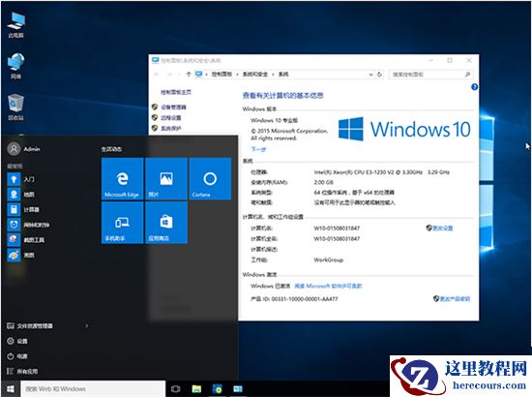Open 设备管理器 Device Manager link
Screen dimensions: 532x397
click(173, 107)
